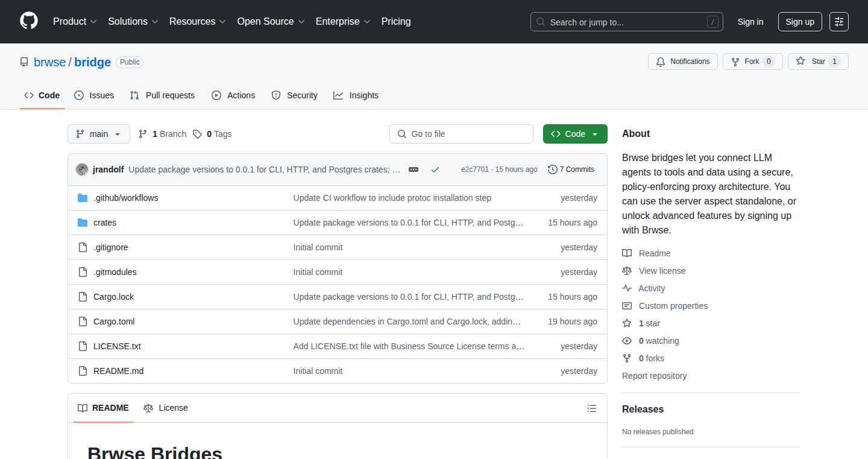View the 1 star stargazers link

641,323
